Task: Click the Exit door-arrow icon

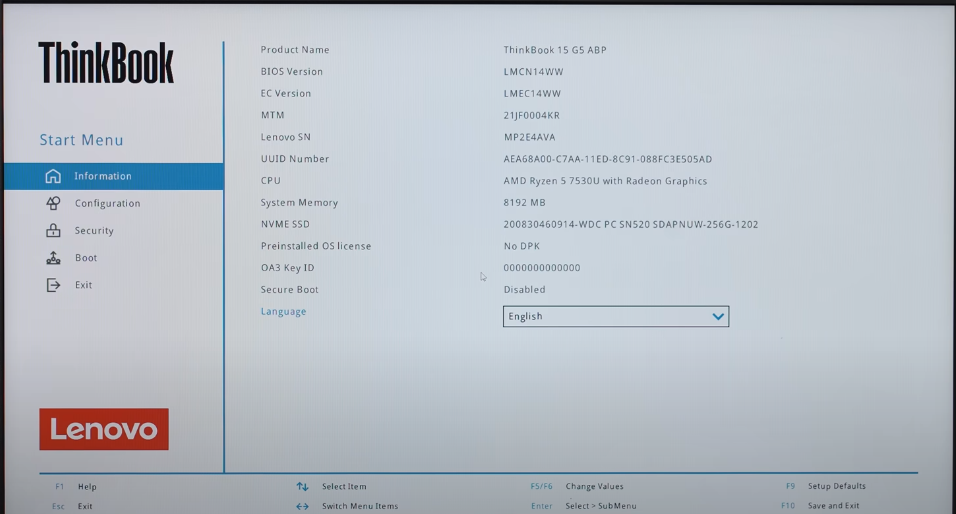Action: [x=53, y=285]
